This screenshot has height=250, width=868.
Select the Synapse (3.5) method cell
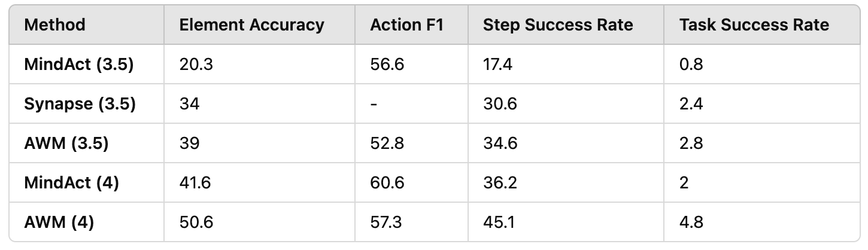click(80, 104)
